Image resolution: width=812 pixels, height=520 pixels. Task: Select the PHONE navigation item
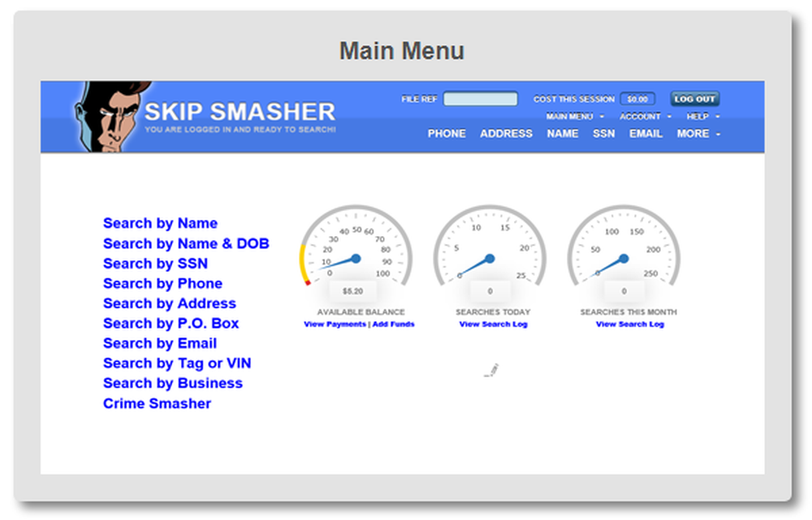447,134
